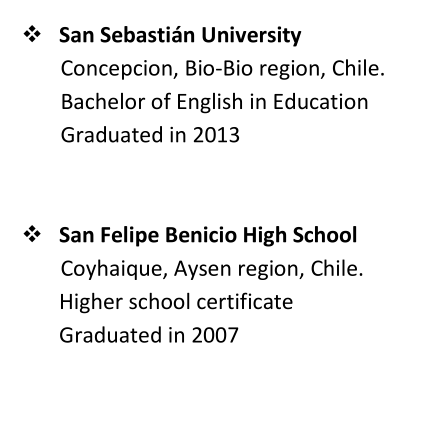The height and width of the screenshot is (422, 445).
Task: Click the Coyhaique, Aysen region, Chile line
Action: click(x=212, y=269)
